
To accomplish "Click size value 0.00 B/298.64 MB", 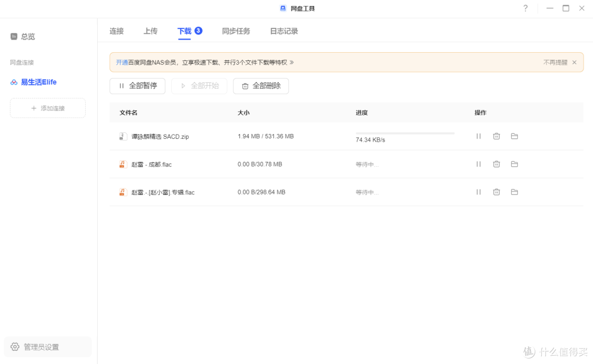I will click(261, 192).
